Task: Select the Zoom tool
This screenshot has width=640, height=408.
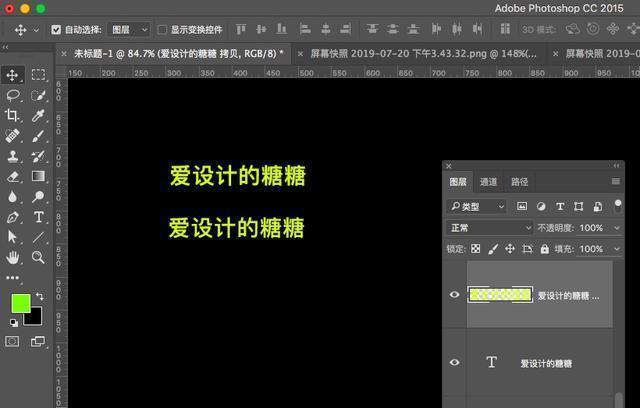Action: pyautogui.click(x=38, y=257)
